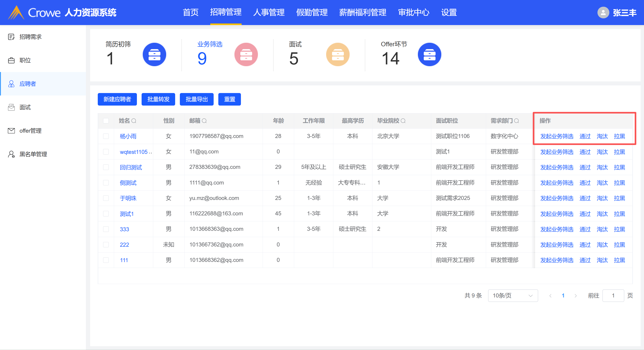Click the orange 面试 stage icon
Screen dimensions: 644x350
pos(338,55)
